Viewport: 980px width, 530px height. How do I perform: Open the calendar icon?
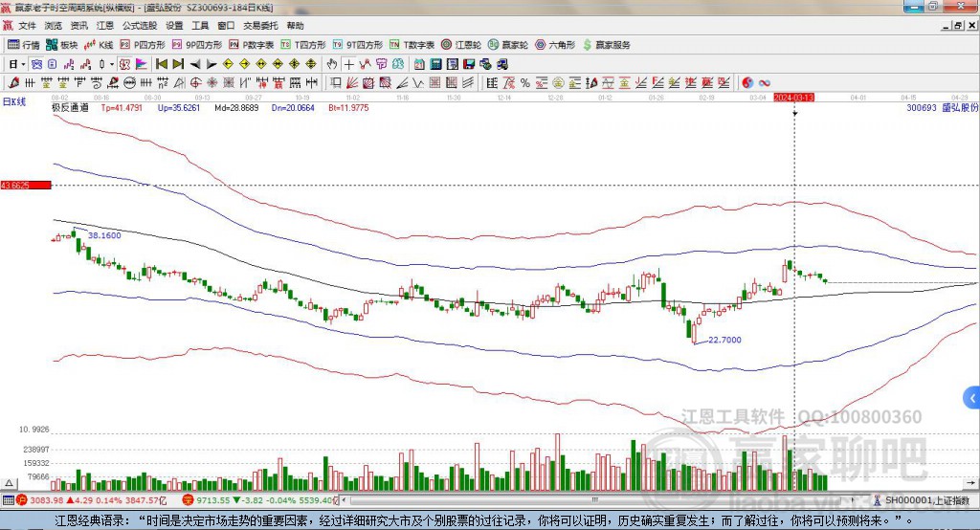point(419,64)
